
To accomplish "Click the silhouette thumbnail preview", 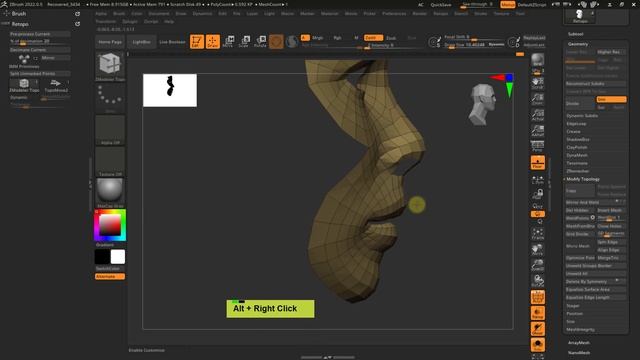I will [x=170, y=90].
